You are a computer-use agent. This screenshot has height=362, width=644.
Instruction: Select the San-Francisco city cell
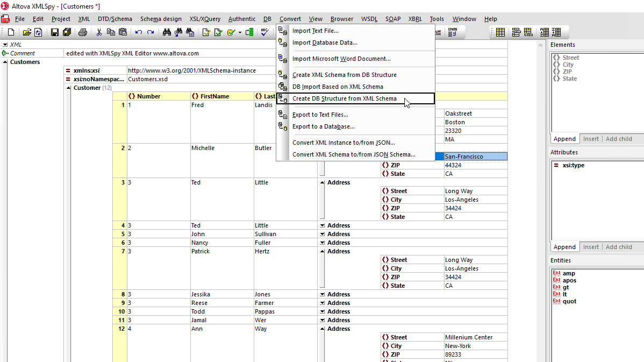[x=476, y=157]
